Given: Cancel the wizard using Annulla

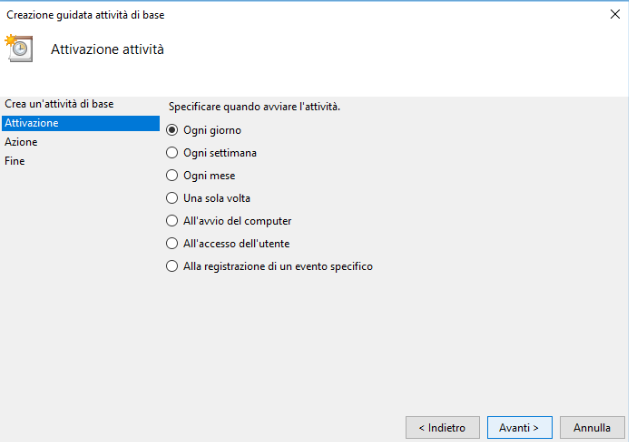Looking at the screenshot, I should (592, 428).
